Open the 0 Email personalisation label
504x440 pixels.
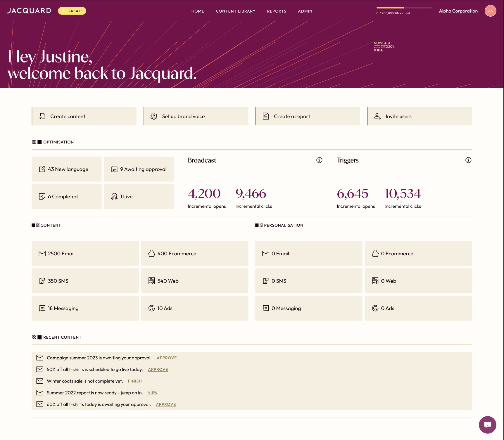tap(280, 254)
